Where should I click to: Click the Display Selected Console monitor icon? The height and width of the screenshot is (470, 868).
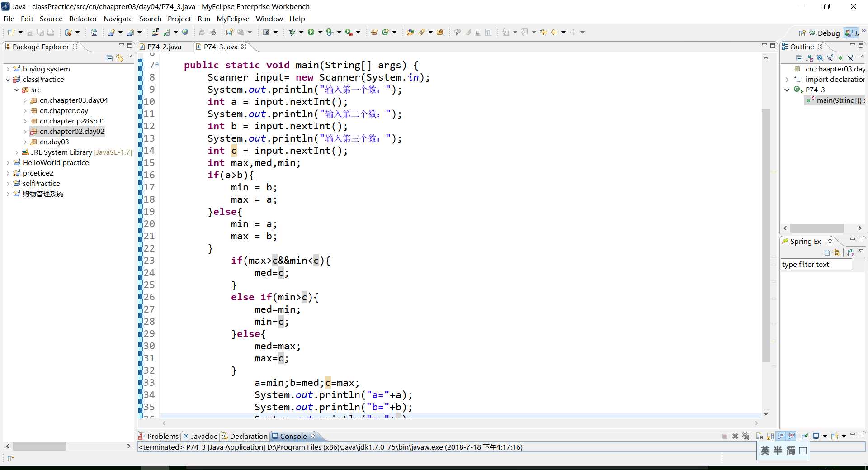(816, 436)
